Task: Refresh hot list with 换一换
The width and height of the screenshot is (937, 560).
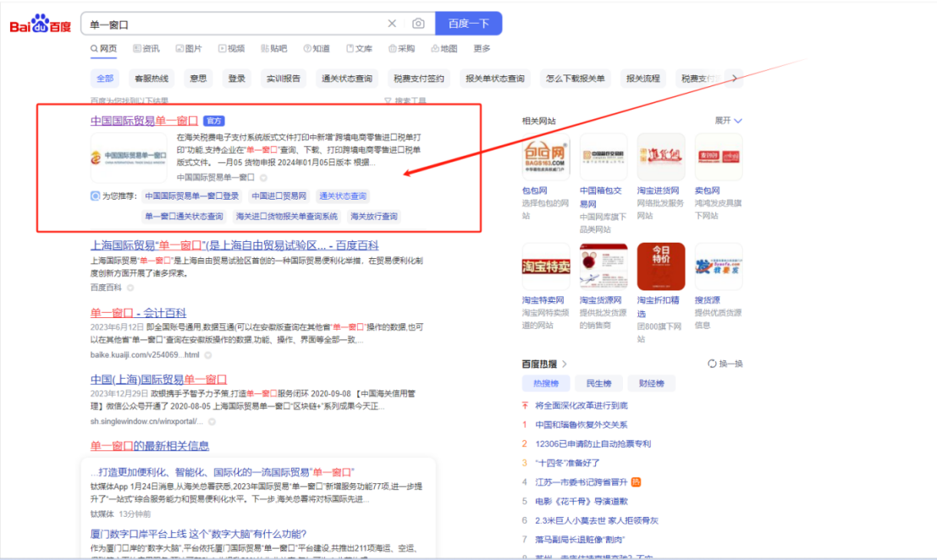Action: click(725, 364)
